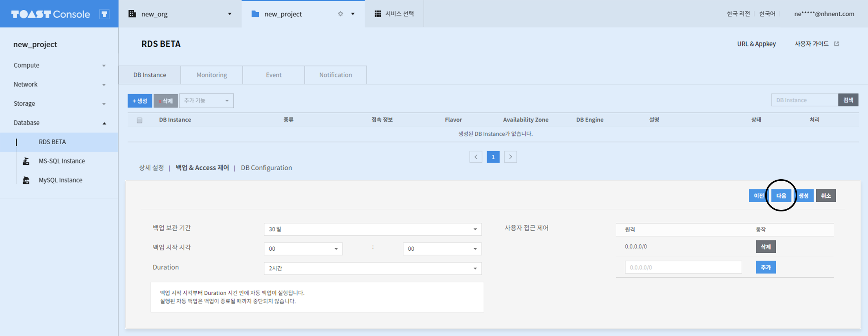Open URL & Appkey link
This screenshot has width=868, height=336.
pyautogui.click(x=756, y=44)
